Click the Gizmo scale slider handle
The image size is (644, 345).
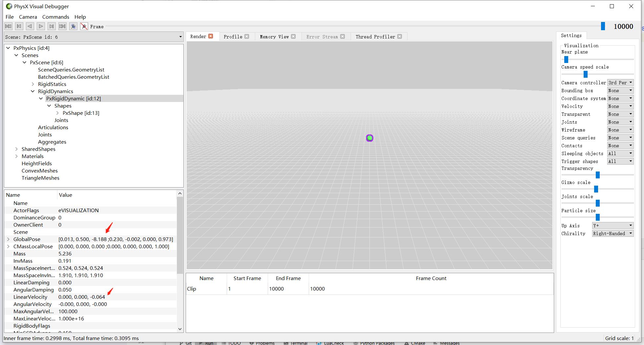(x=596, y=189)
